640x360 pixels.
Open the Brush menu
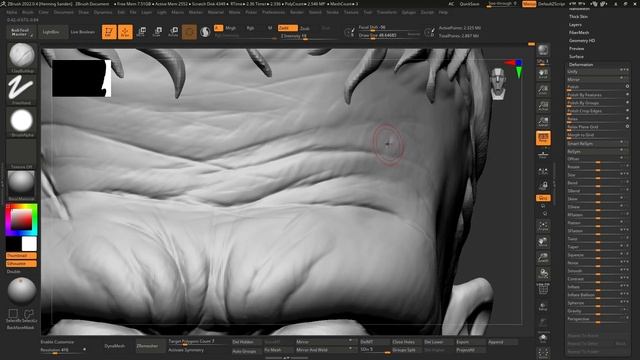(x=28, y=12)
